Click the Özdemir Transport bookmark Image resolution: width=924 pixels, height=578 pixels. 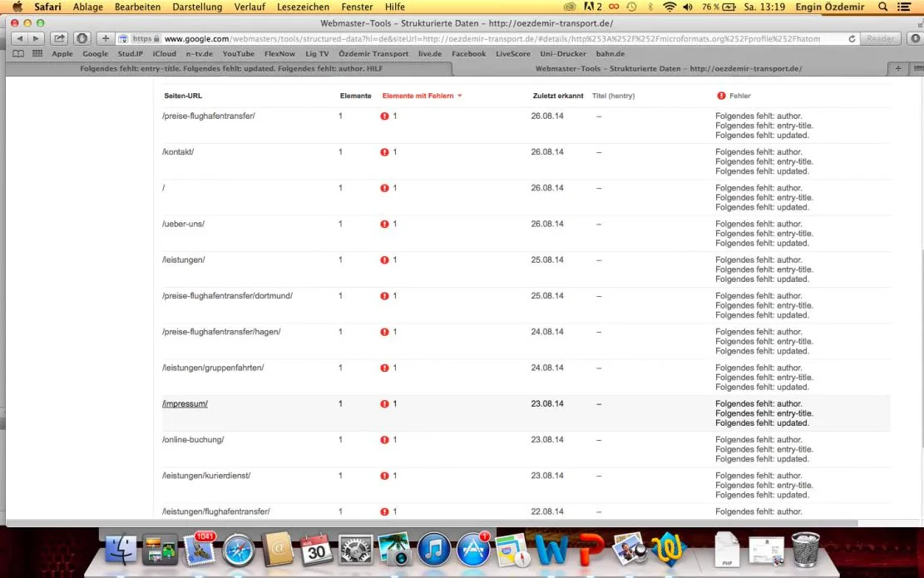[x=373, y=53]
